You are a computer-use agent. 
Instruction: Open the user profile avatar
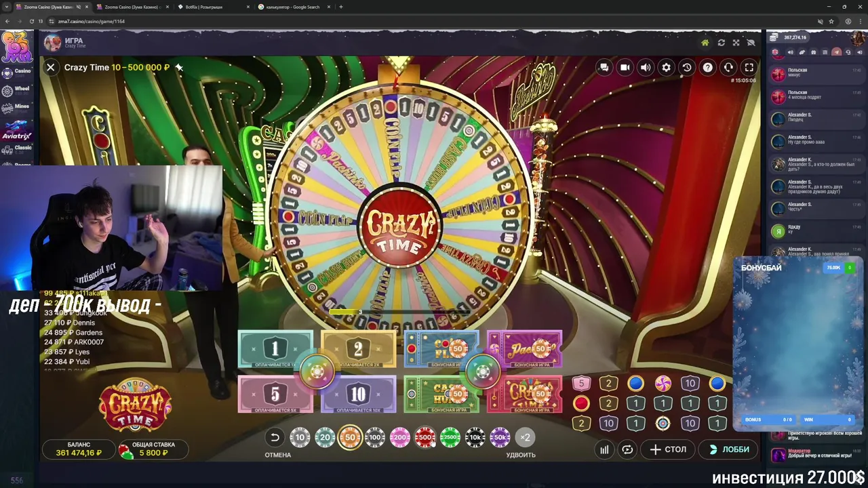pyautogui.click(x=856, y=37)
